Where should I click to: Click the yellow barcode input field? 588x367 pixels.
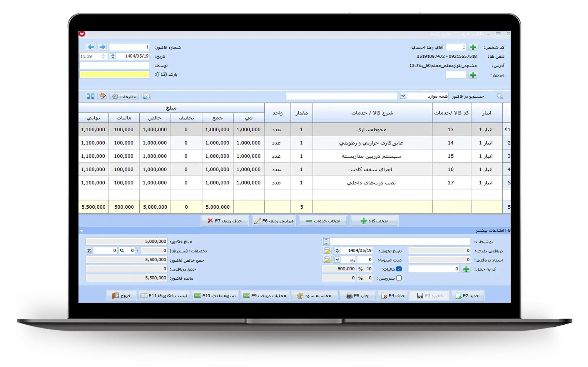click(115, 74)
